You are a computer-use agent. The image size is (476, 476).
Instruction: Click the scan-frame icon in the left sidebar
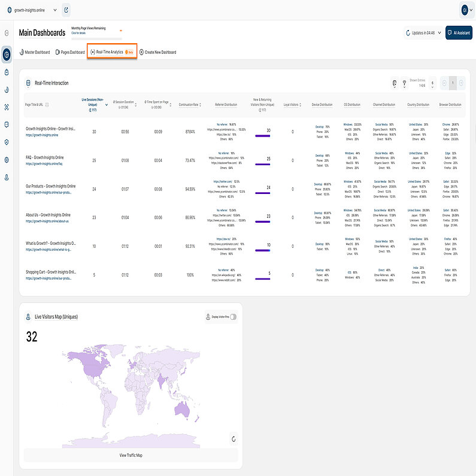[7, 107]
